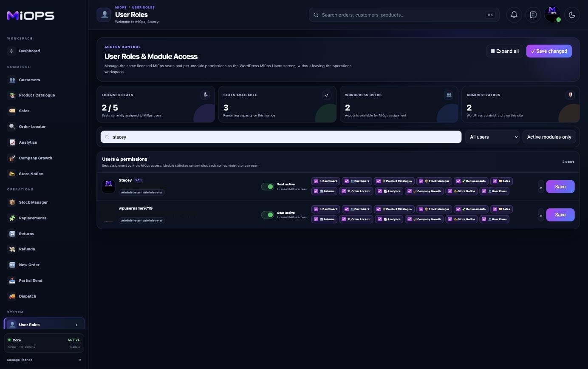Expand Stacey's row with chevron
This screenshot has width=588, height=369.
(x=541, y=187)
